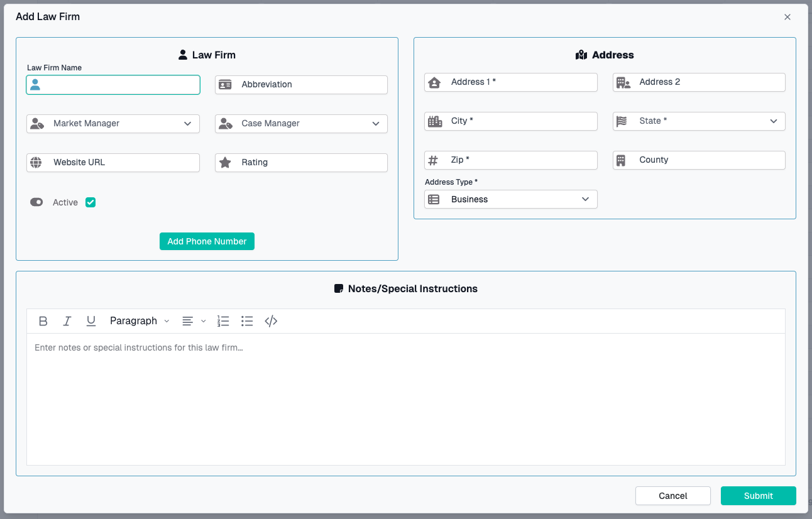The width and height of the screenshot is (812, 519).
Task: Click the buildings icon beside City
Action: pyautogui.click(x=434, y=121)
